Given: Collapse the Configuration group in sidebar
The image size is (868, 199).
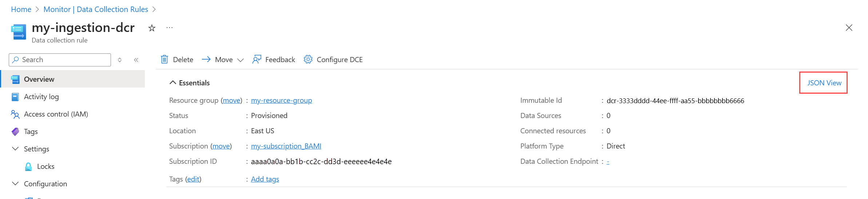Looking at the screenshot, I should tap(15, 183).
